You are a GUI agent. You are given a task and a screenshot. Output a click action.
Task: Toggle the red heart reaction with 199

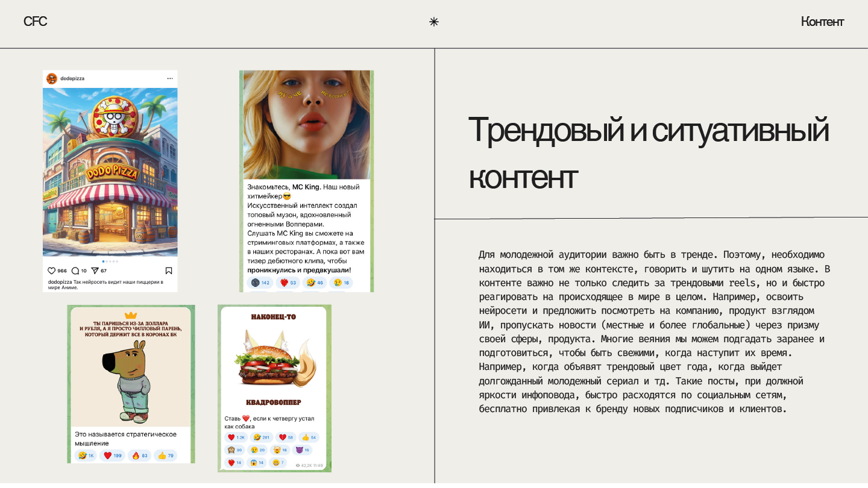coord(112,455)
